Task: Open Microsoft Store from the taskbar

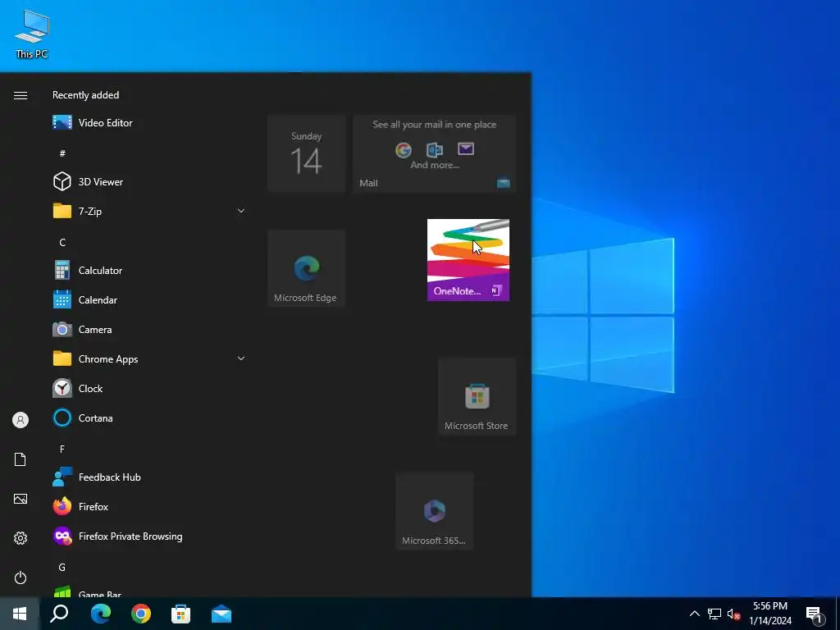Action: (x=181, y=614)
